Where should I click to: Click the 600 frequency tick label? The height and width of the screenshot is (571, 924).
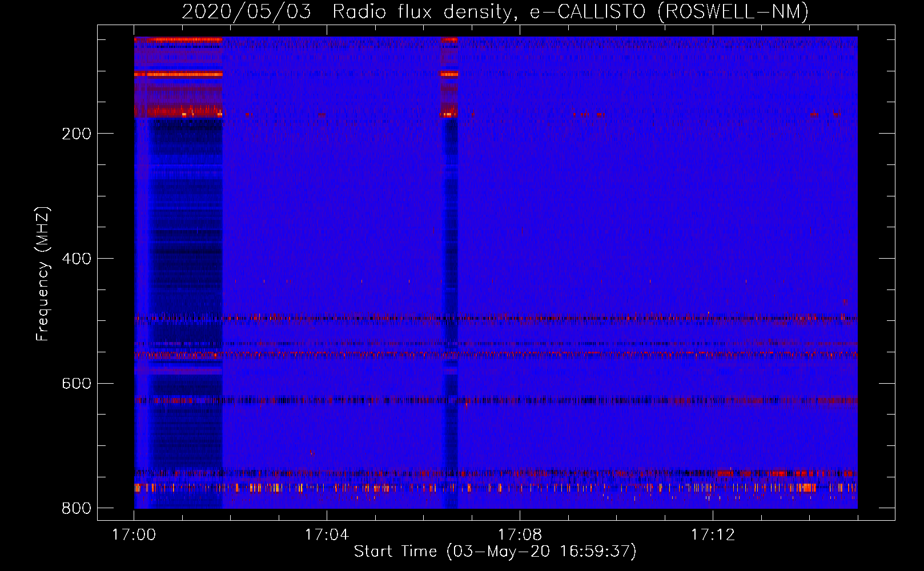(x=77, y=383)
